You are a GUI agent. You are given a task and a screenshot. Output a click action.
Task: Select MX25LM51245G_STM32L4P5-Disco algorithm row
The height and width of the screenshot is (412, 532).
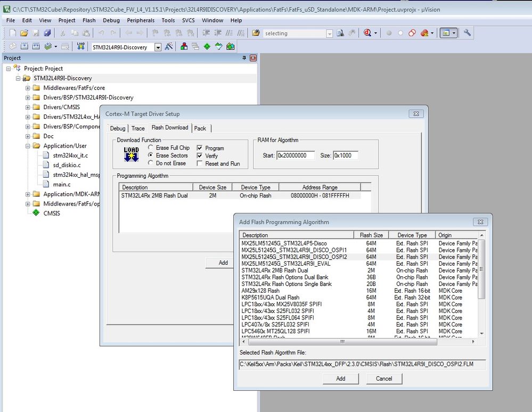(358, 243)
